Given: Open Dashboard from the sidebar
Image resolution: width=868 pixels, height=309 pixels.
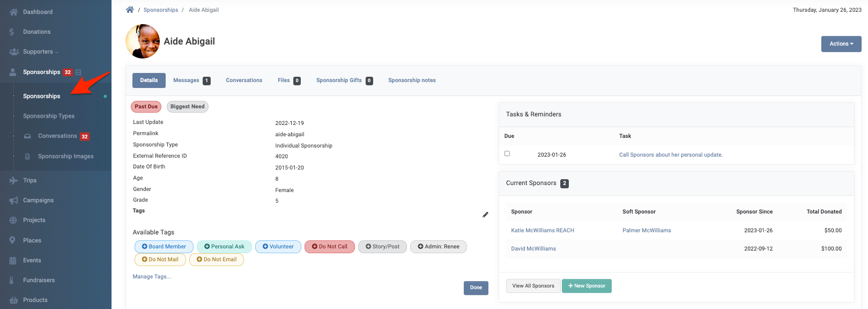Looking at the screenshot, I should [x=38, y=12].
